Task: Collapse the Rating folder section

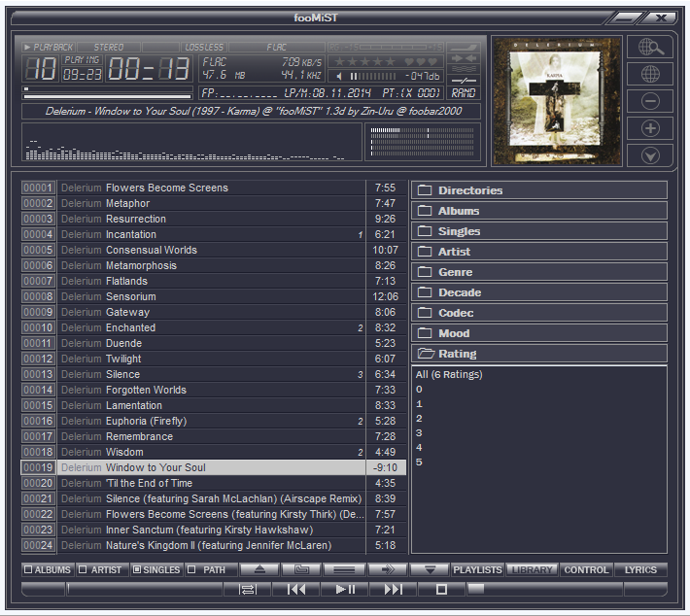Action: point(539,354)
